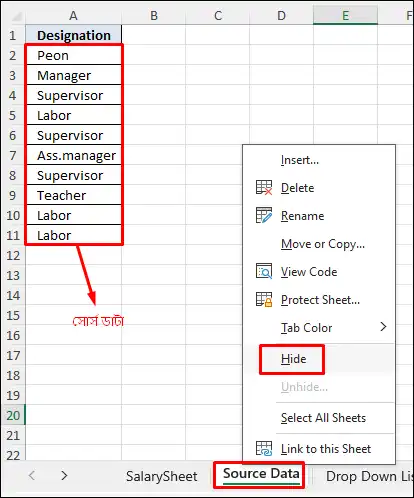Select row 12 header
The height and width of the screenshot is (498, 414).
13,255
